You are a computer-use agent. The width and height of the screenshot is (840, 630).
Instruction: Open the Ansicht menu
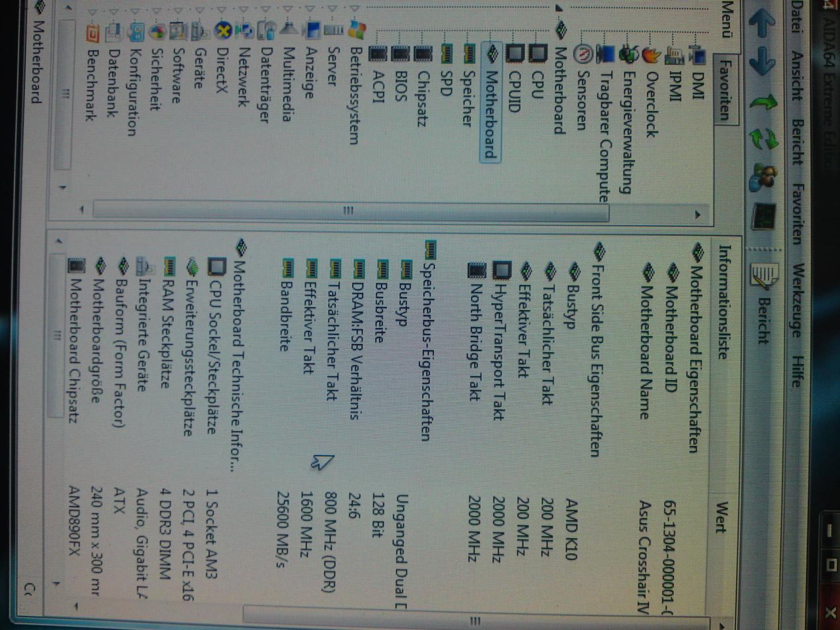pyautogui.click(x=798, y=75)
